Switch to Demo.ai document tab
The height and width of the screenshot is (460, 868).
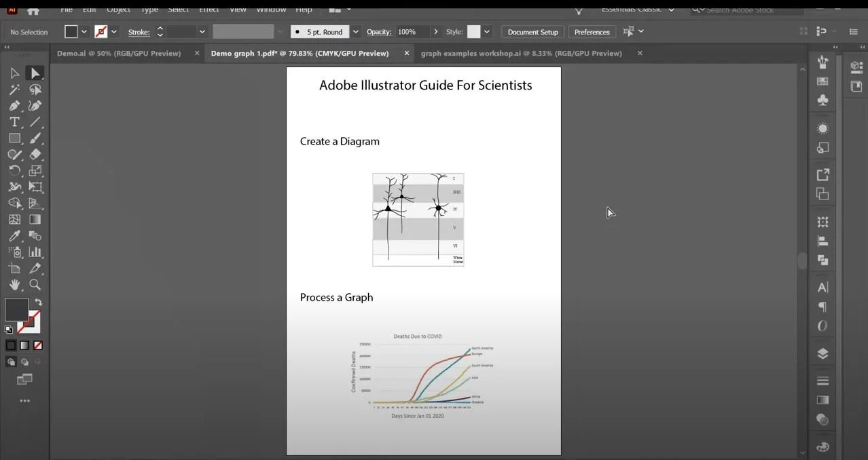pyautogui.click(x=119, y=53)
